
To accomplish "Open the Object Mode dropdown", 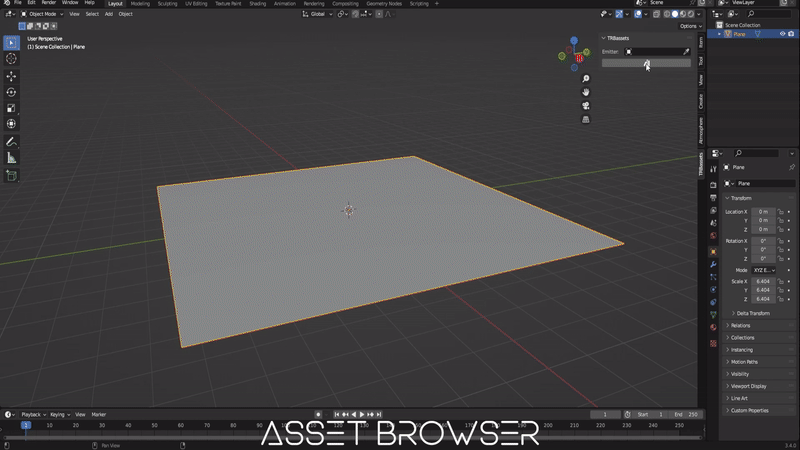I will pos(42,14).
